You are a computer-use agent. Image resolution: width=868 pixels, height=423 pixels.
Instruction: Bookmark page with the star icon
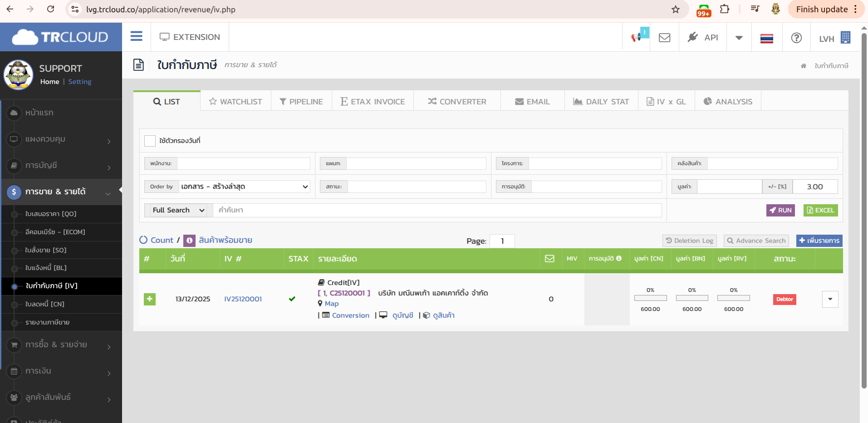click(675, 10)
